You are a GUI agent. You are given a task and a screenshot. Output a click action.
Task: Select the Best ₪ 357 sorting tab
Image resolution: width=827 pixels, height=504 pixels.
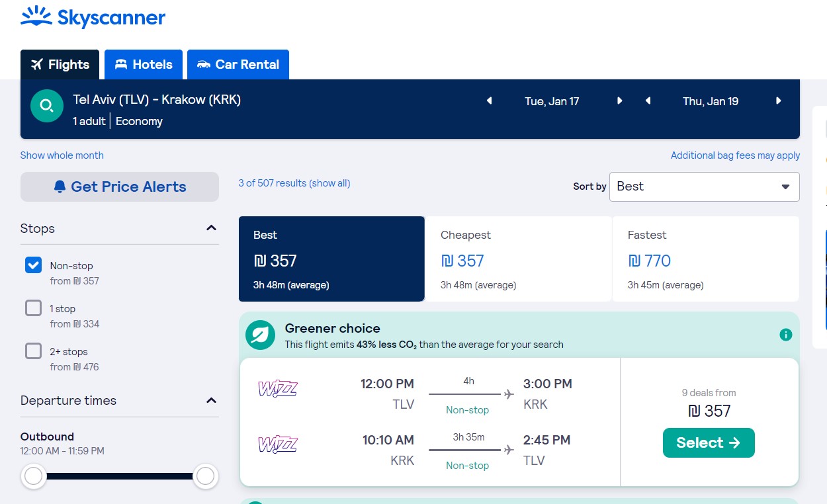pos(331,259)
